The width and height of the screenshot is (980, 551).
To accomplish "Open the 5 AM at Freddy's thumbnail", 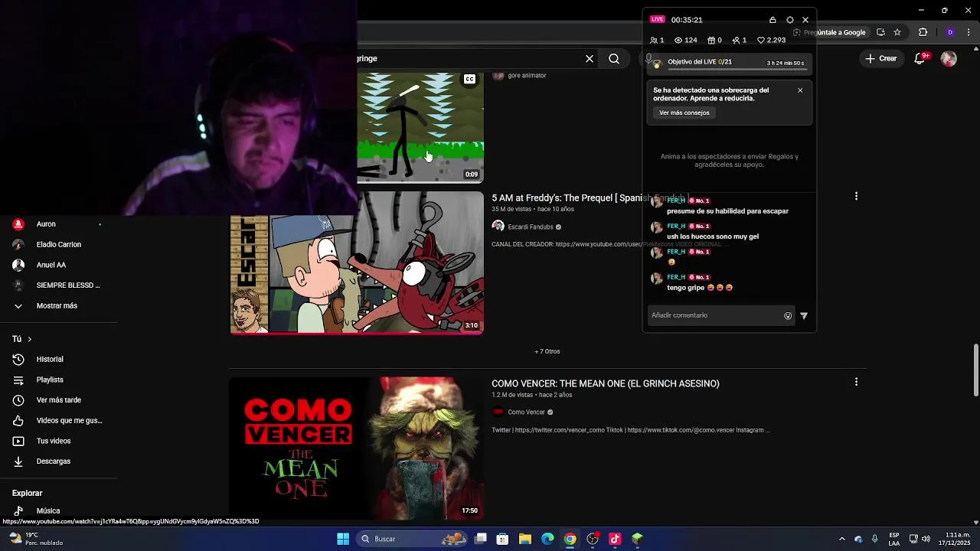I will tap(357, 262).
